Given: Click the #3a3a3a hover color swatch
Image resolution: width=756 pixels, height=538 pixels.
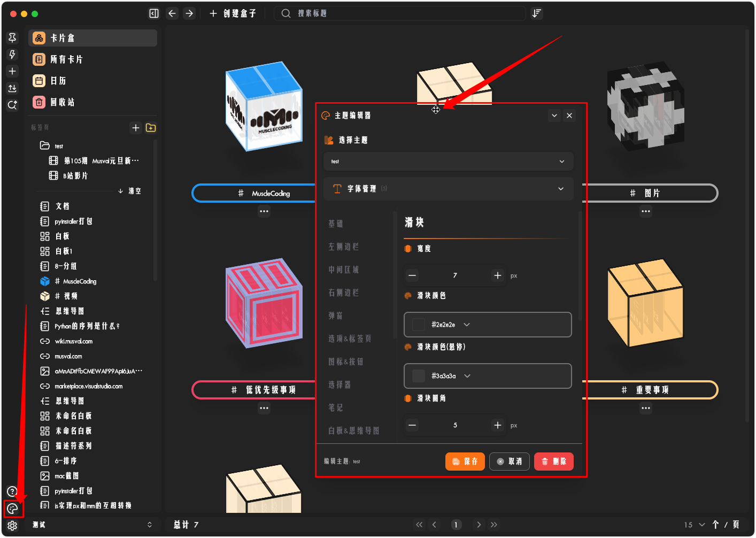Looking at the screenshot, I should click(419, 376).
